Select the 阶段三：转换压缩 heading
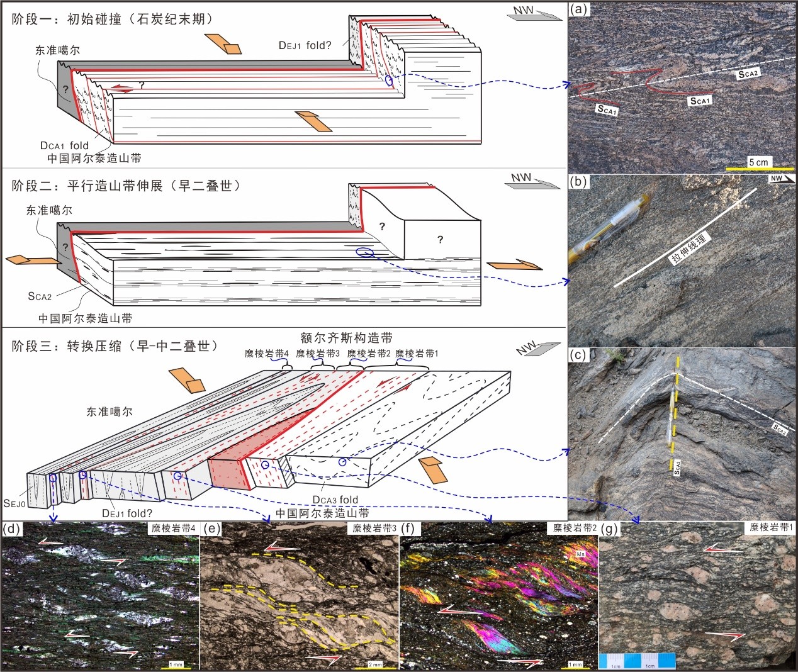798x672 pixels. point(115,346)
